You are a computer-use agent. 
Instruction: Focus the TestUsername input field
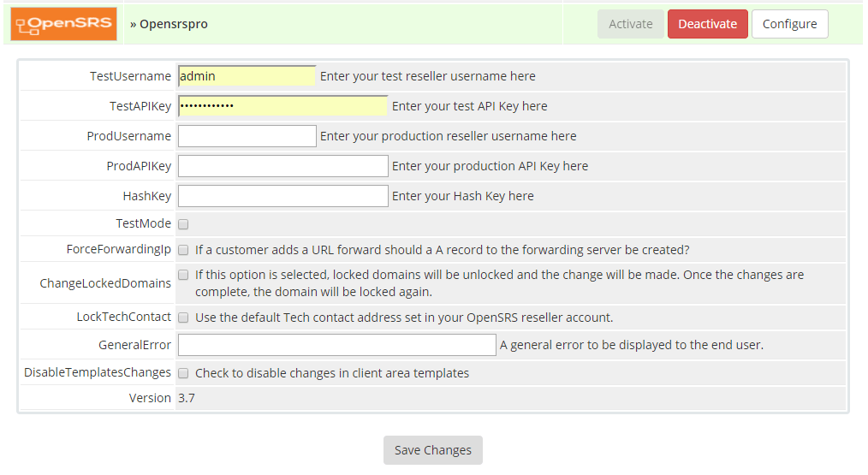[x=247, y=76]
